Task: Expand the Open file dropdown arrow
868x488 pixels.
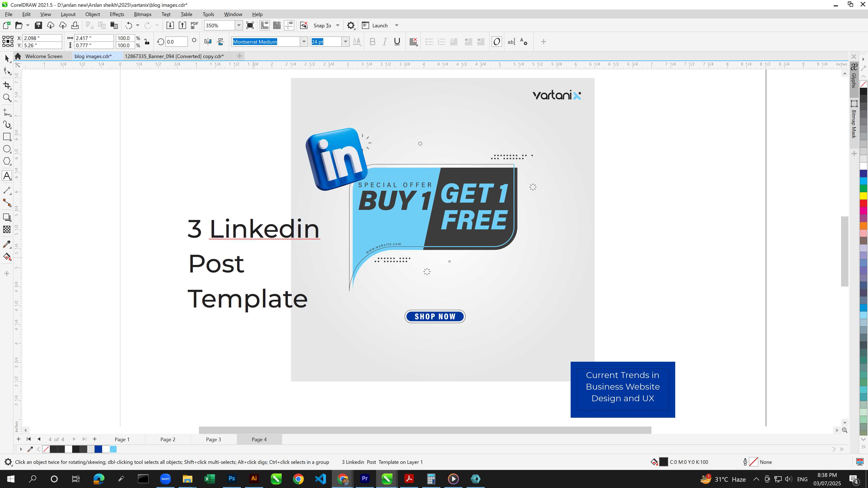Action: click(x=28, y=25)
